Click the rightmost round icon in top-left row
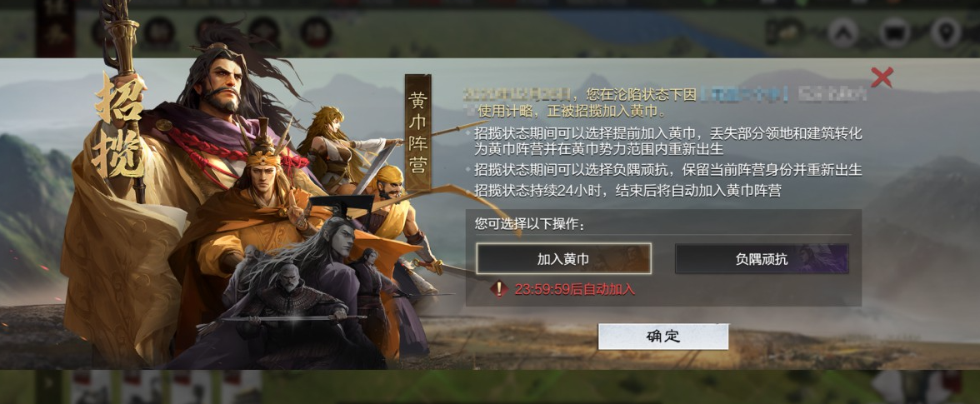The image size is (980, 404). click(316, 32)
